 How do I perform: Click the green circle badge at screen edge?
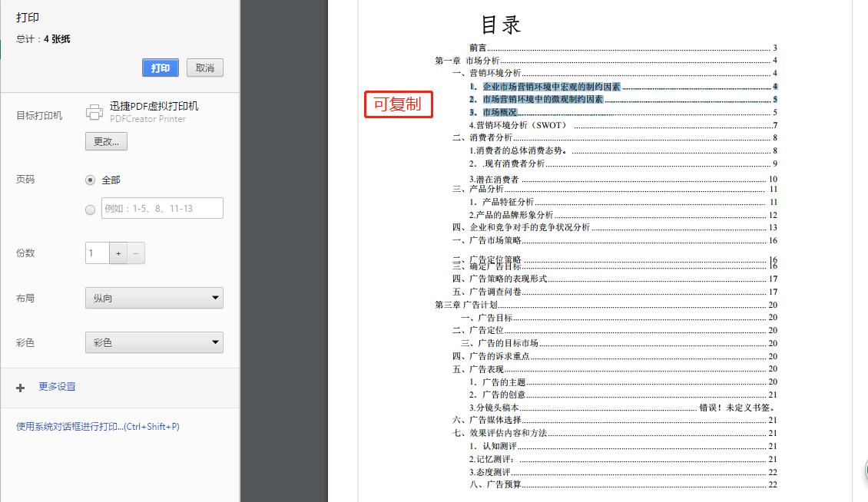[866, 468]
